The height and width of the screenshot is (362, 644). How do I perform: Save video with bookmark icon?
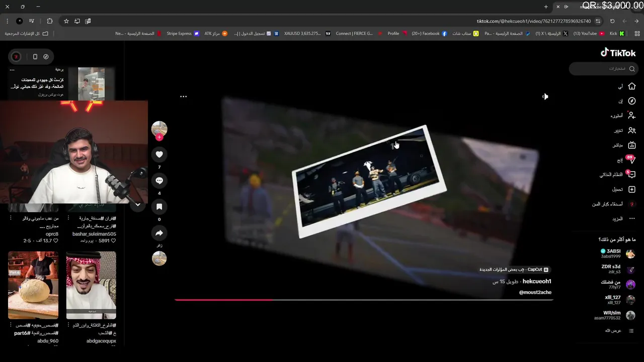[x=159, y=207]
